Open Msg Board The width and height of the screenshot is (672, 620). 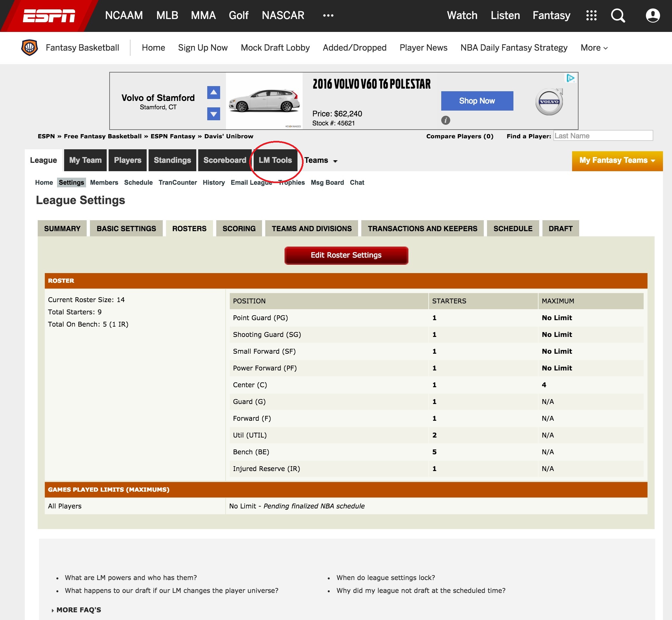[327, 182]
